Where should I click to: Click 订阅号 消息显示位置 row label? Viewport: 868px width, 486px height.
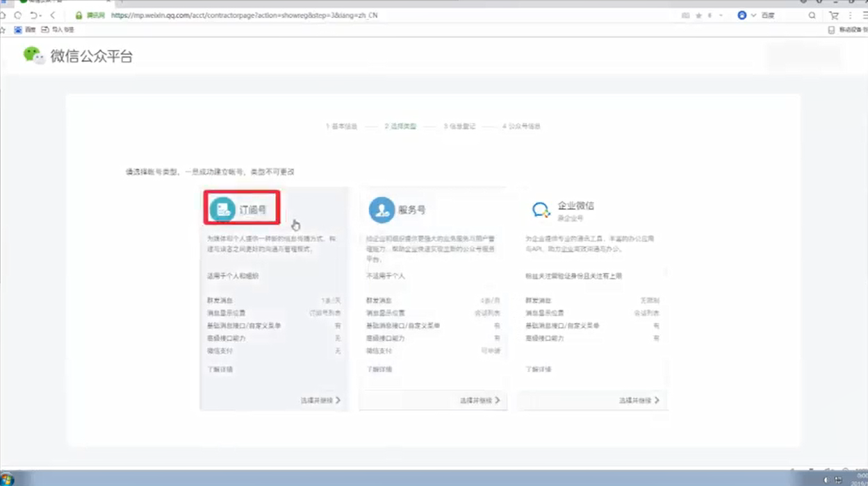(226, 313)
